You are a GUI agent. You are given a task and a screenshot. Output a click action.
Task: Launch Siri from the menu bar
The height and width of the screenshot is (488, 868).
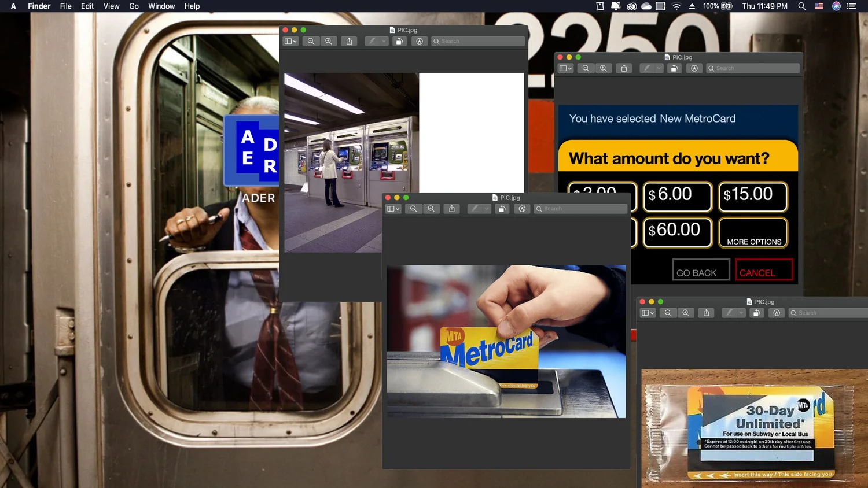pyautogui.click(x=836, y=6)
